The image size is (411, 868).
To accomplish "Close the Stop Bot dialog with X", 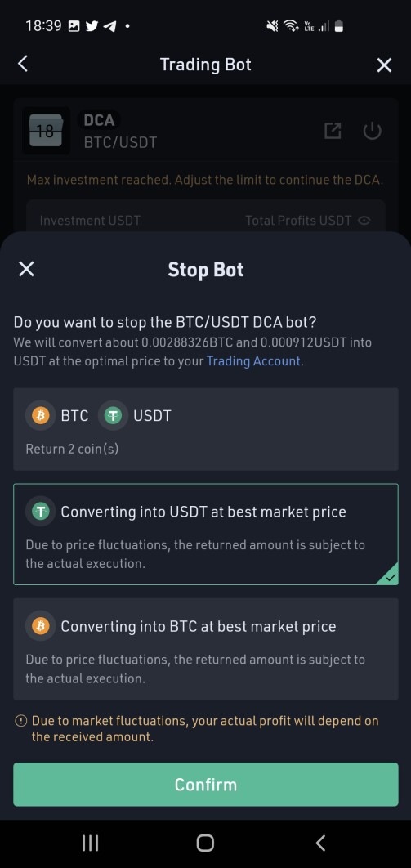I will tap(26, 269).
